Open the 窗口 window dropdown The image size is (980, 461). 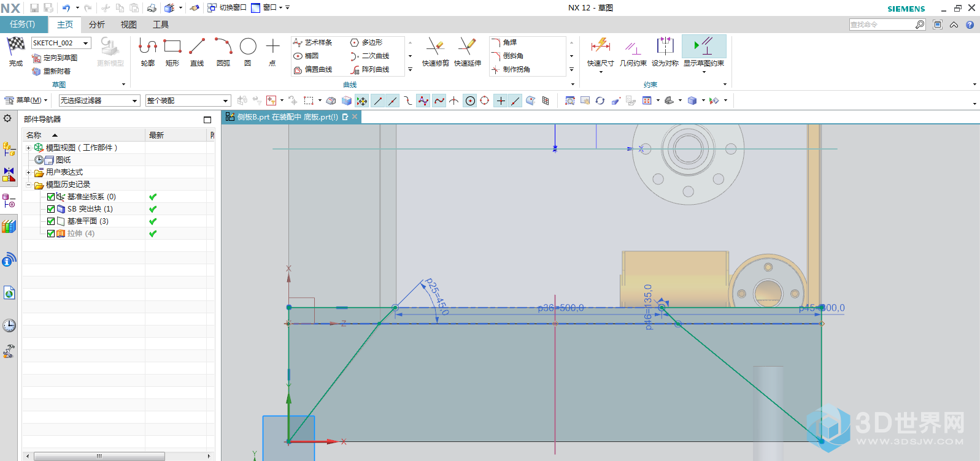pos(266,8)
